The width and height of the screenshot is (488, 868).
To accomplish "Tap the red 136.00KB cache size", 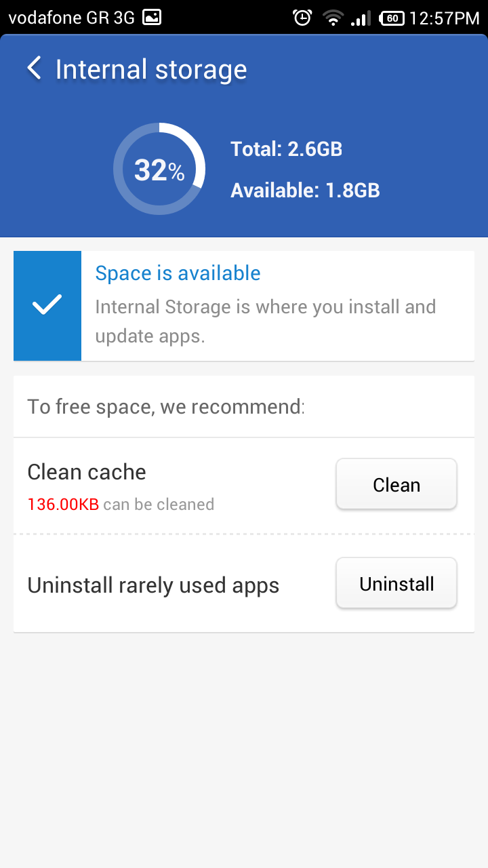I will click(63, 505).
